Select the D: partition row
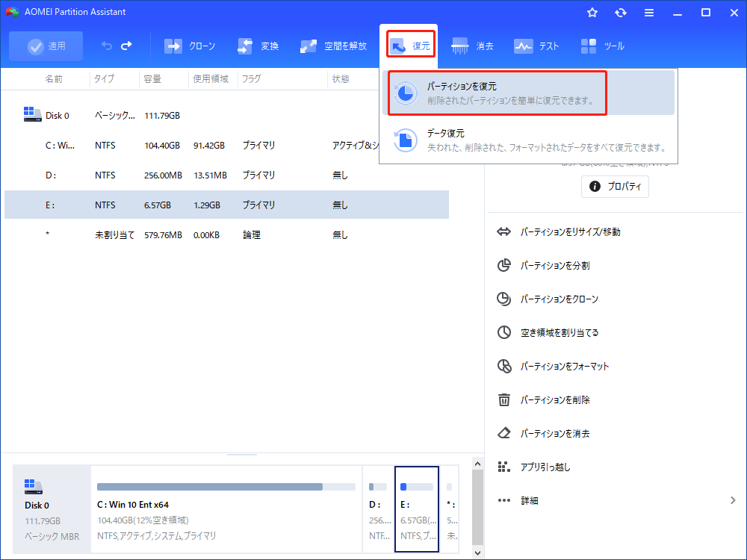This screenshot has height=560, width=747. (227, 175)
